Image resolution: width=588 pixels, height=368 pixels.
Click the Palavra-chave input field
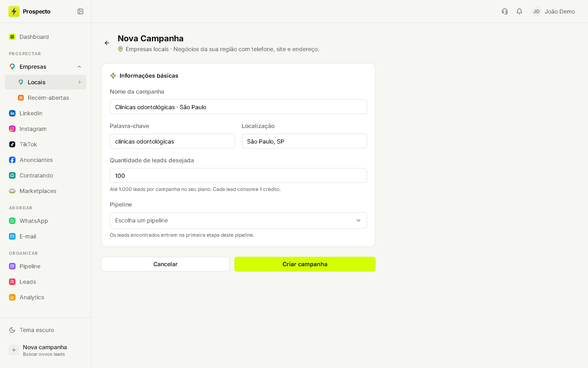pyautogui.click(x=173, y=141)
